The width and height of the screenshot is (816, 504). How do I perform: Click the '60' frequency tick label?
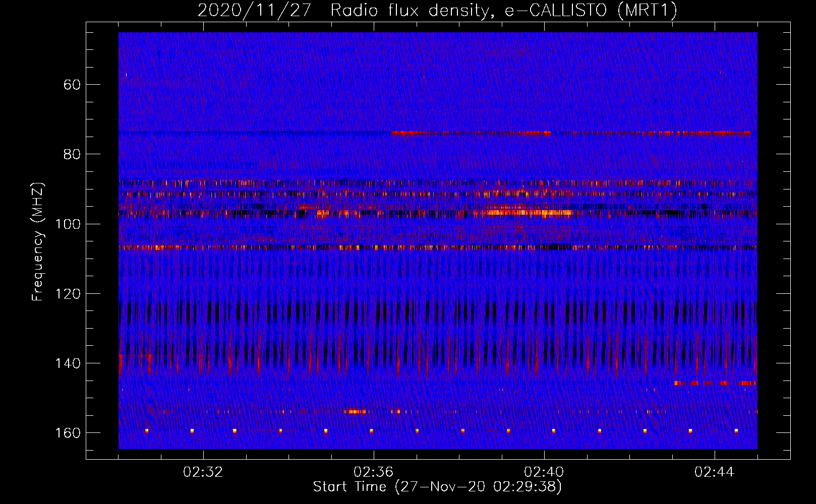72,85
